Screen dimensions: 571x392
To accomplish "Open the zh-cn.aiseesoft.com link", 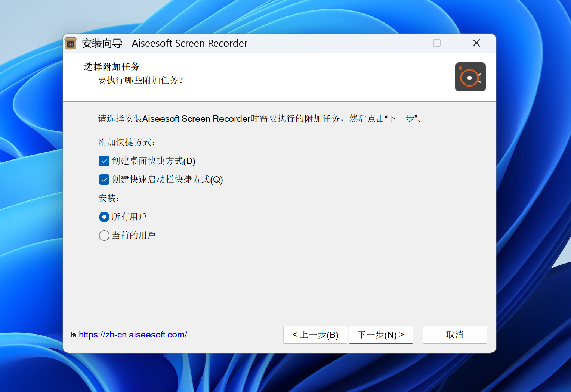I will pyautogui.click(x=133, y=335).
